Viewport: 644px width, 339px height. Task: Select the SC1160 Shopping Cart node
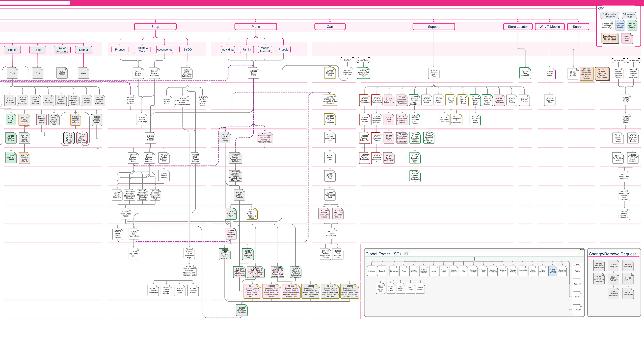pos(330,73)
